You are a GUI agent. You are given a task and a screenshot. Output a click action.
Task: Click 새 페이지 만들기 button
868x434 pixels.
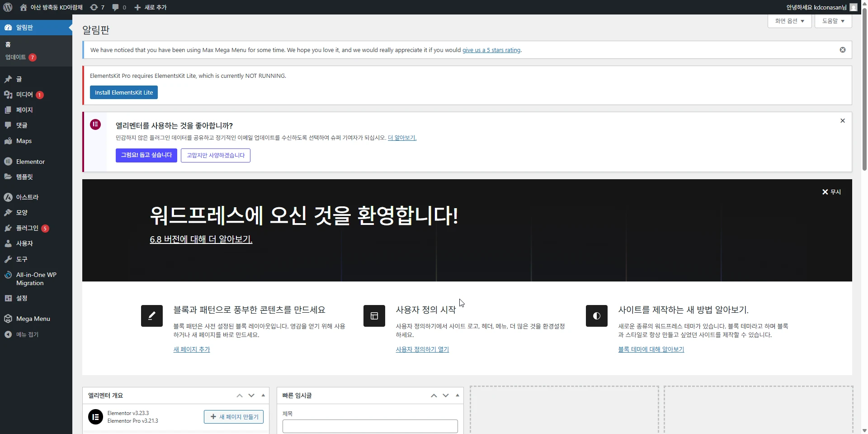234,417
